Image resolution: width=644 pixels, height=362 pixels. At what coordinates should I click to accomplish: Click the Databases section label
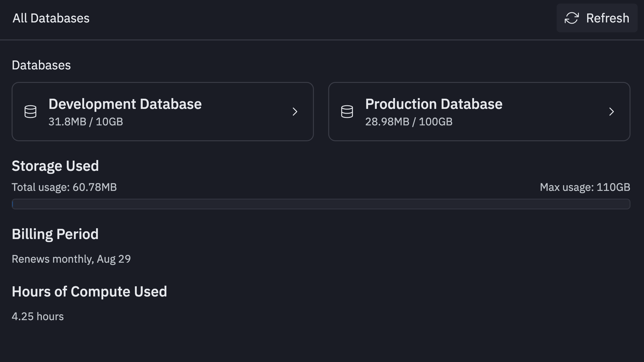coord(41,65)
